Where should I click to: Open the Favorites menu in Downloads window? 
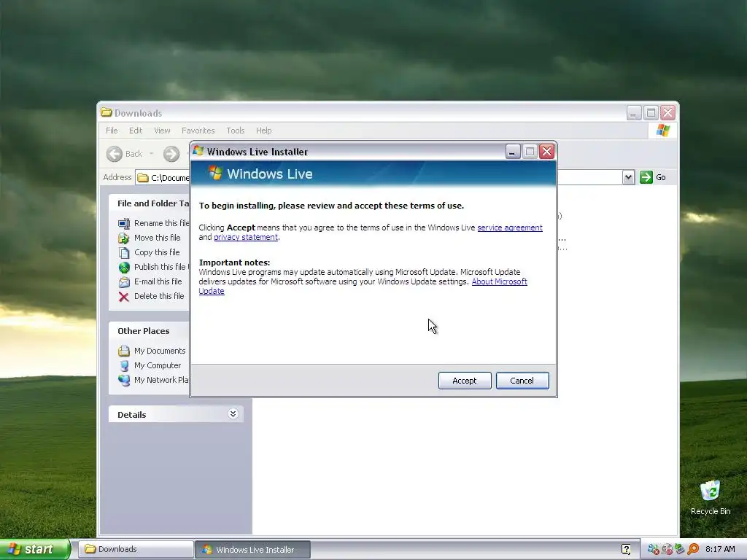coord(198,131)
